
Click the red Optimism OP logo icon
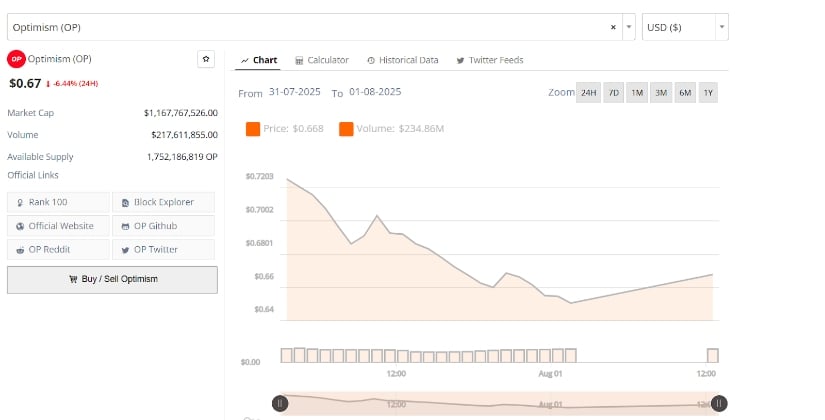tap(16, 59)
